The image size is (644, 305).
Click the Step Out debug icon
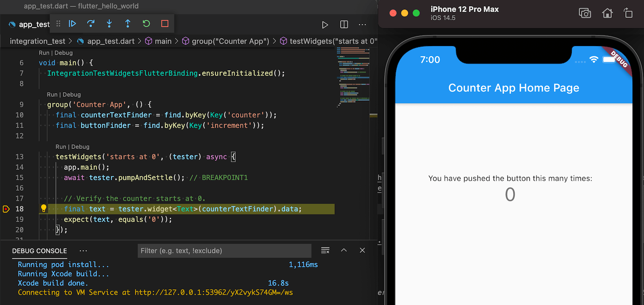(128, 24)
